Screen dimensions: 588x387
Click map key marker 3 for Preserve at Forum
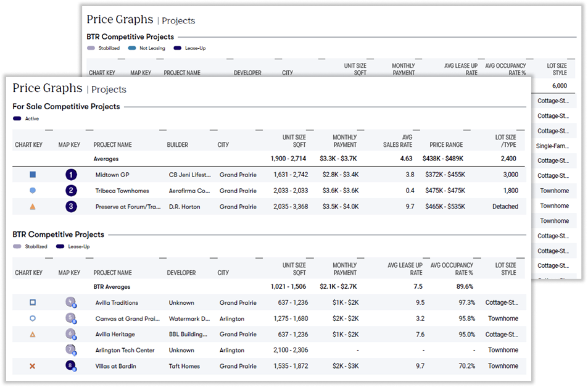point(72,207)
